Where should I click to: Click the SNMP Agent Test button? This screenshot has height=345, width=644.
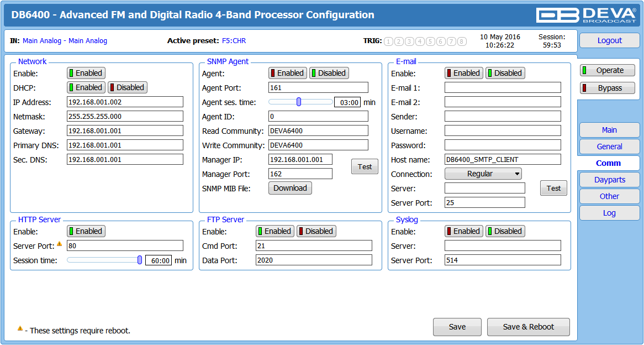pyautogui.click(x=365, y=166)
